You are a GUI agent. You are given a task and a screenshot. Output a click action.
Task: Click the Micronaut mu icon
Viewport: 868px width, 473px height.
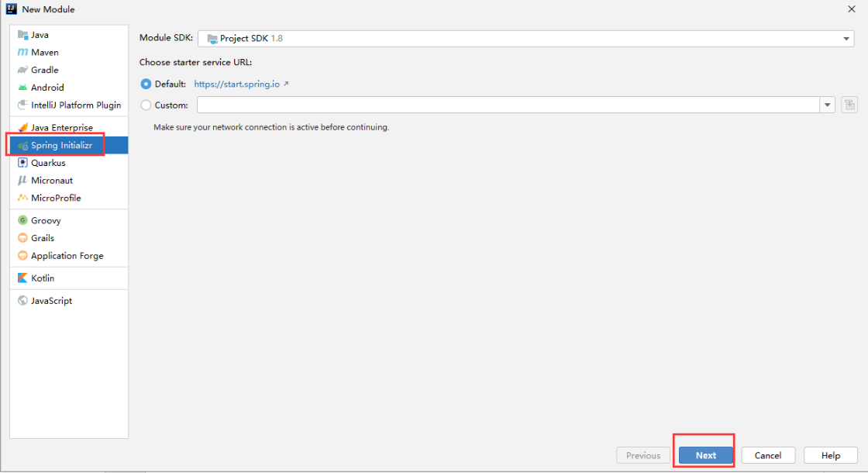click(x=22, y=181)
